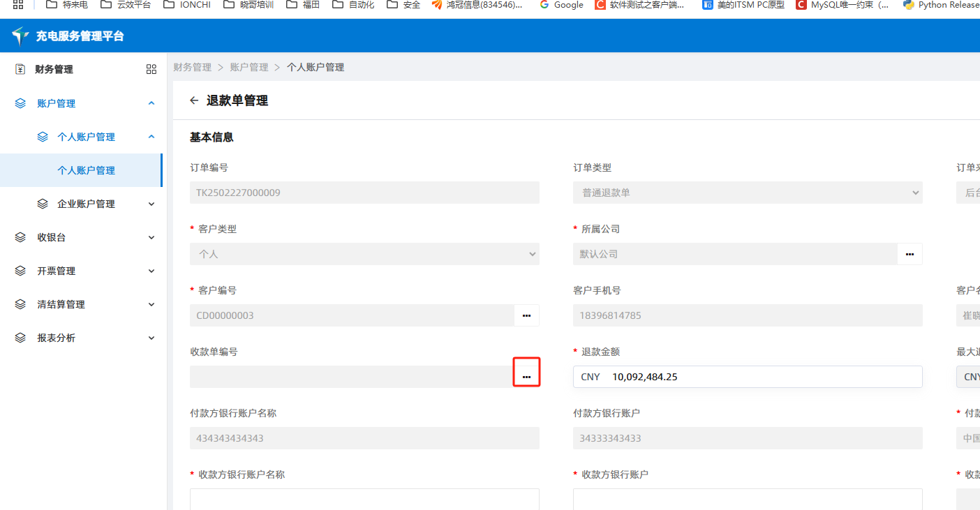The height and width of the screenshot is (510, 980).
Task: Click the back arrow beside 退款单管理
Action: pyautogui.click(x=194, y=100)
